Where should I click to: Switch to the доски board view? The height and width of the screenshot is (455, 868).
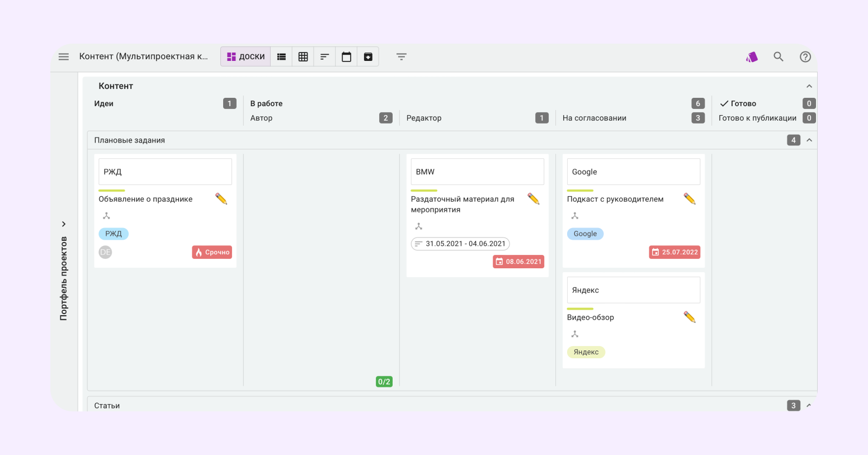pyautogui.click(x=246, y=56)
